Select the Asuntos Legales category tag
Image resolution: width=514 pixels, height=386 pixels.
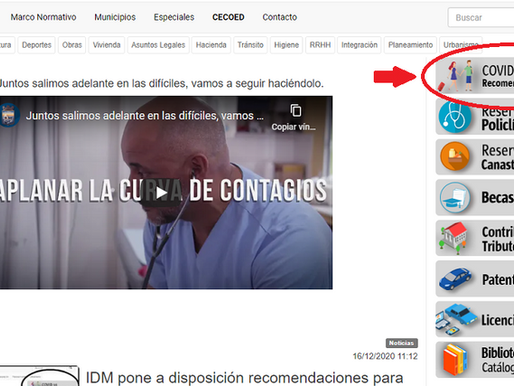(158, 45)
